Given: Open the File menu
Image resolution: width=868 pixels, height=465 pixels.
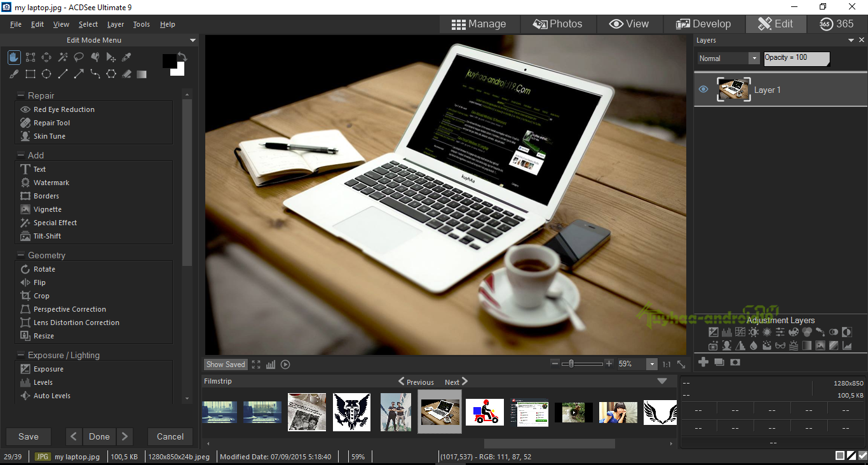Looking at the screenshot, I should [x=16, y=24].
